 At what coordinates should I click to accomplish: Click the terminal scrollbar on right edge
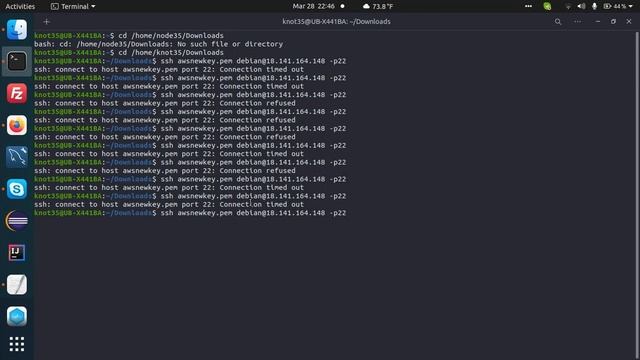pyautogui.click(x=637, y=195)
